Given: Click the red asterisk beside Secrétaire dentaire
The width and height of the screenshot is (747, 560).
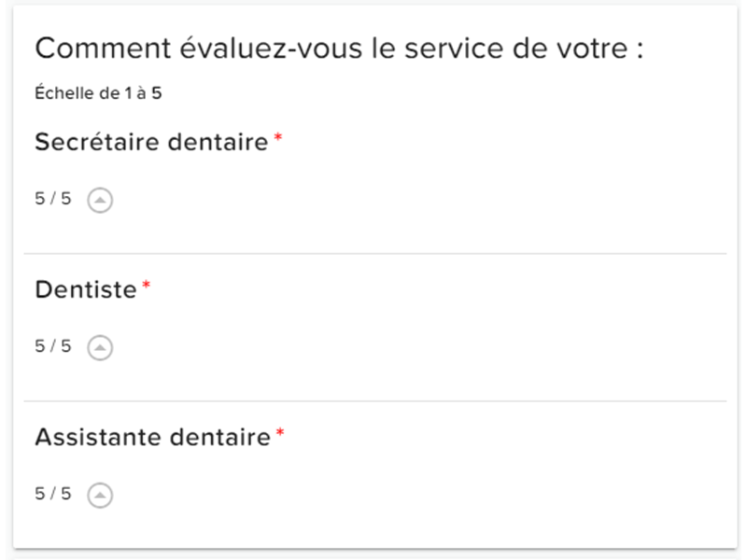Looking at the screenshot, I should click(278, 139).
